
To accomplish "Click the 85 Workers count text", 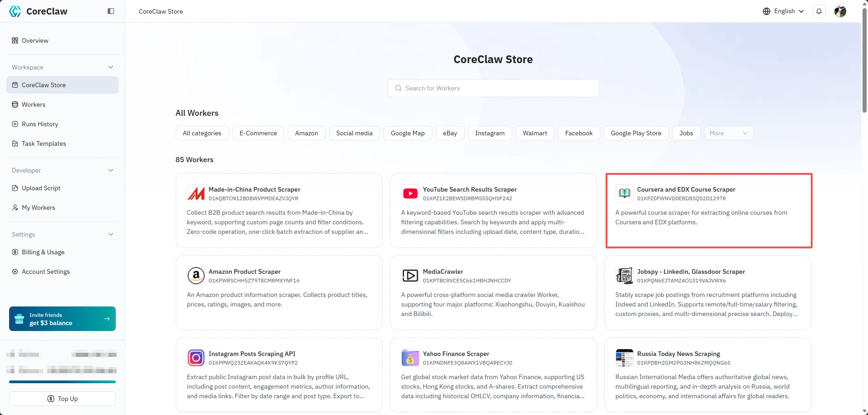I will (194, 159).
